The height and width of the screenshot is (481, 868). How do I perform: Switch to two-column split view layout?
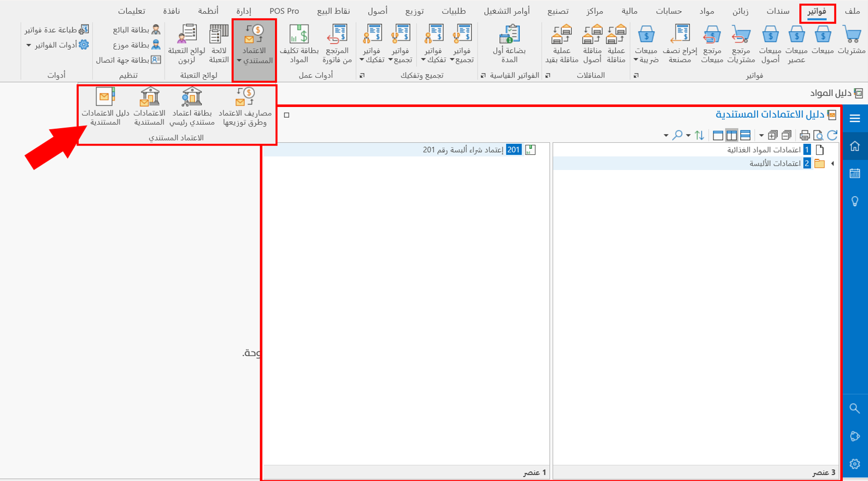pos(731,135)
